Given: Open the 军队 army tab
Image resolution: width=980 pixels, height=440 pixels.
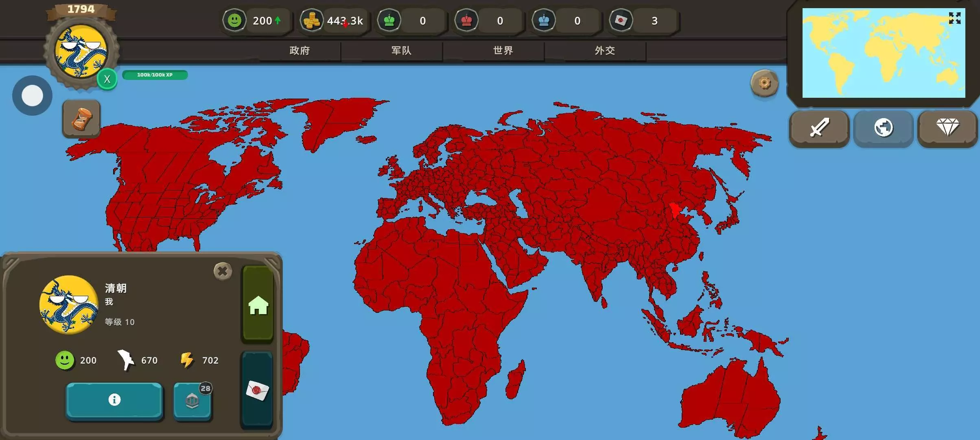Looking at the screenshot, I should coord(401,51).
